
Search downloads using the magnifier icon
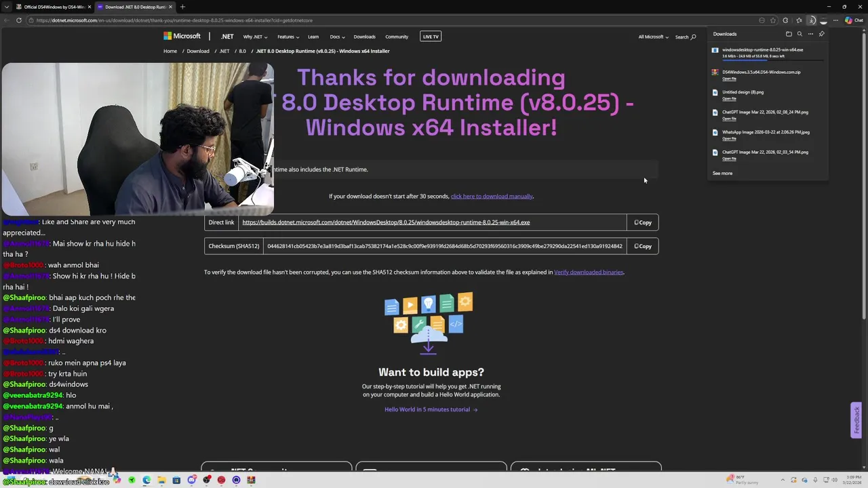pyautogui.click(x=800, y=34)
